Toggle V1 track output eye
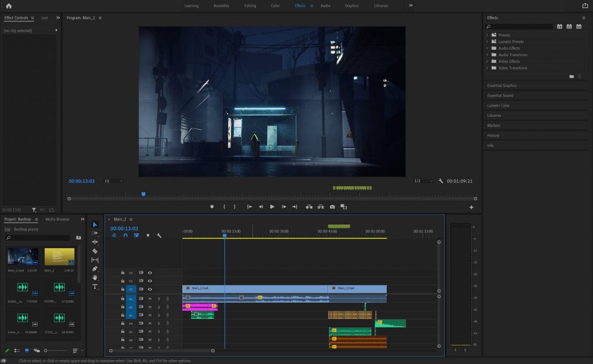This screenshot has width=593, height=364. 150,289
